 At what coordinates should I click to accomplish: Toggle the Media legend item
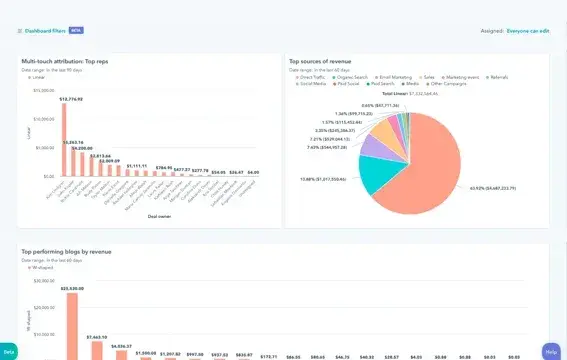410,84
